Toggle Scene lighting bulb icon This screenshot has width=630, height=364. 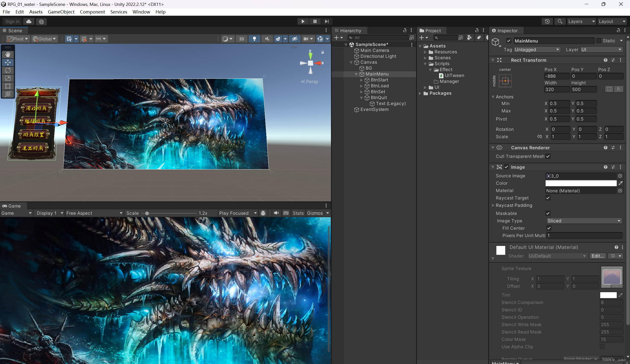click(x=254, y=39)
